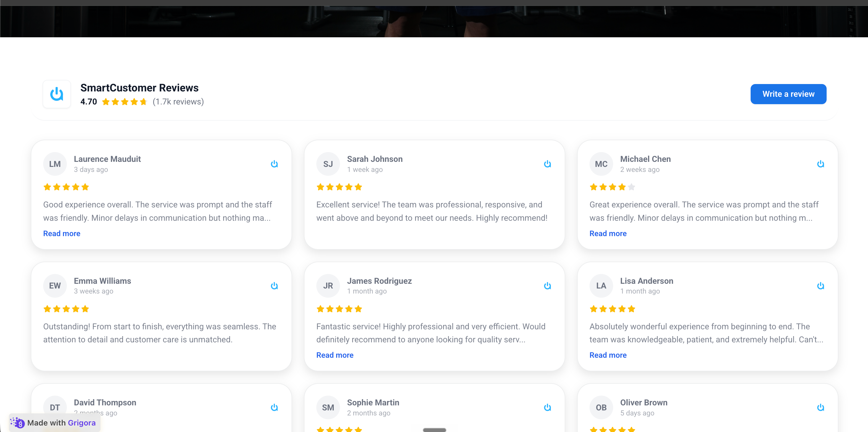Screen dimensions: 868x432
Task: Click Sarah Johnson's "Excellent service!" review text
Action: coord(432,211)
